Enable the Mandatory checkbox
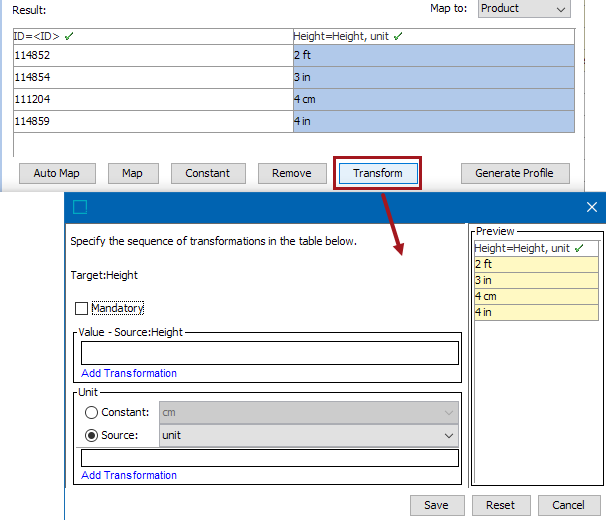This screenshot has height=520, width=606. [81, 309]
